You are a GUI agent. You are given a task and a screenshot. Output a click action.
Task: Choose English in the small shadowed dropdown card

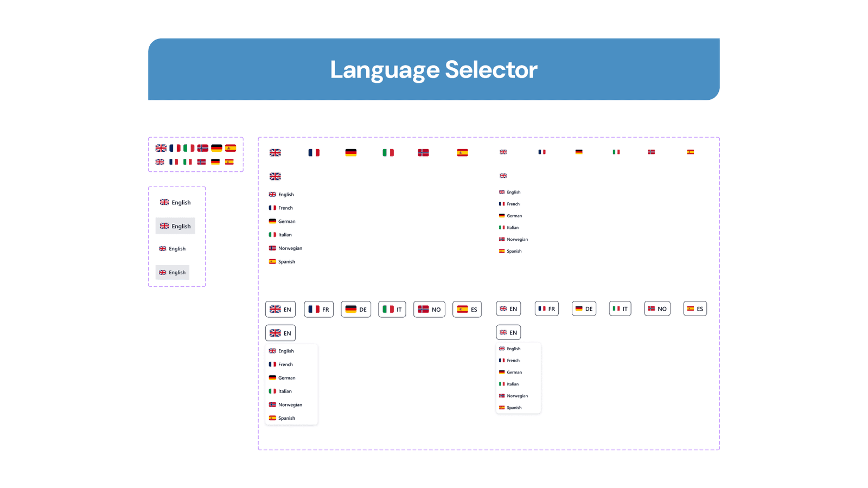(x=518, y=349)
